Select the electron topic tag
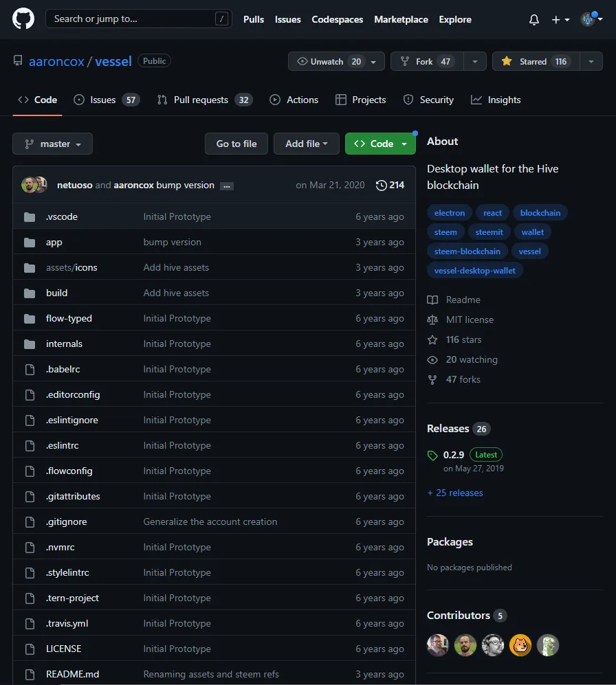616x685 pixels. click(450, 213)
